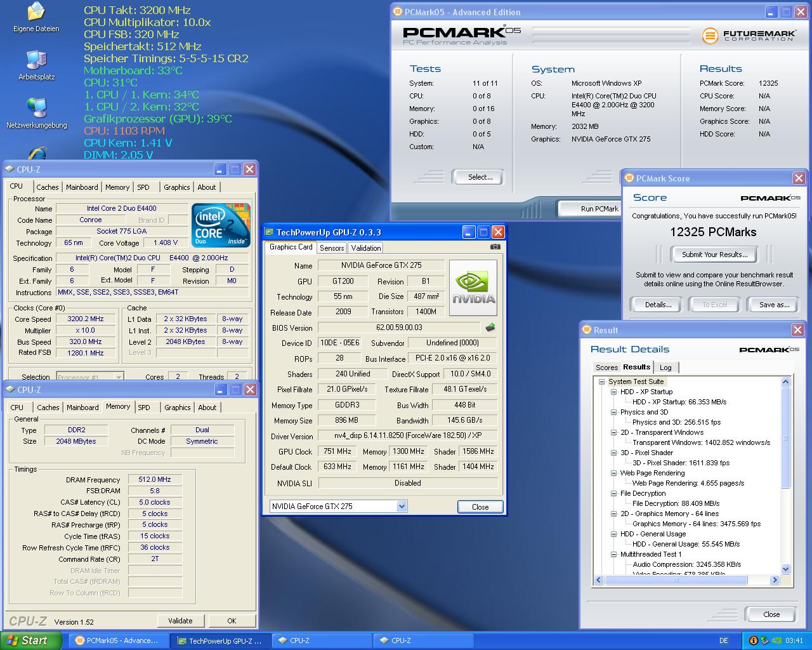Viewport: 812px width, 650px height.
Task: Click the PCMark05 title bar icon
Action: [398, 11]
